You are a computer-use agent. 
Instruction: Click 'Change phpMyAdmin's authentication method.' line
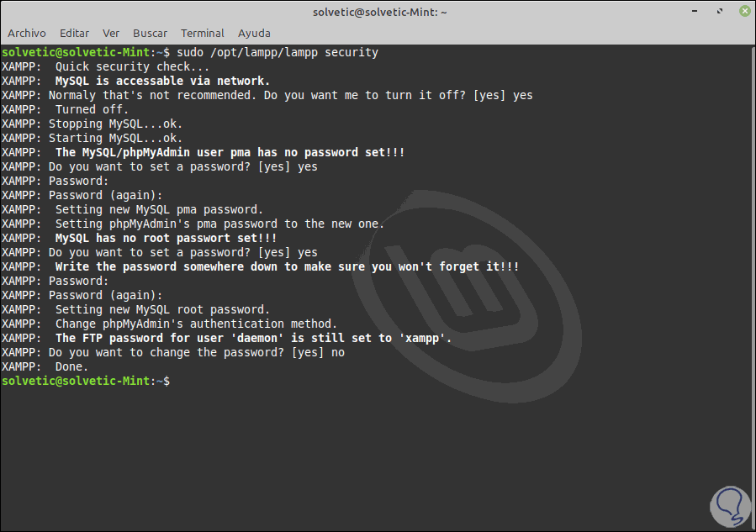click(x=169, y=324)
